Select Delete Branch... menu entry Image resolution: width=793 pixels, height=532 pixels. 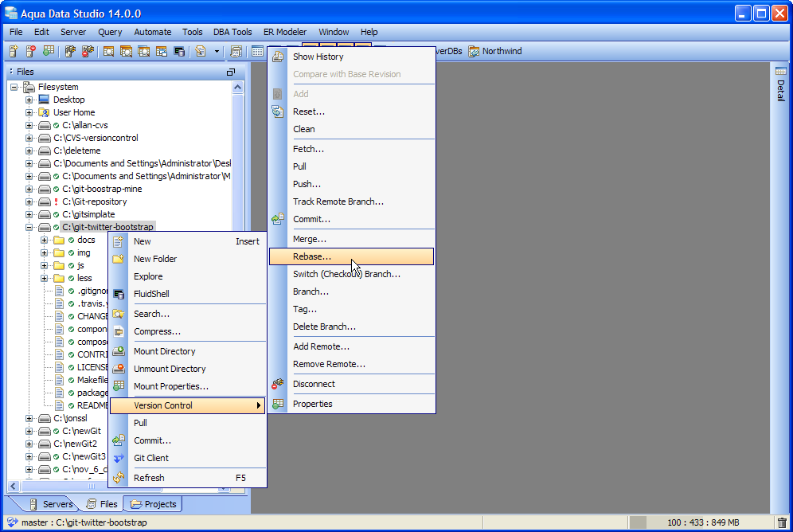coord(351,327)
